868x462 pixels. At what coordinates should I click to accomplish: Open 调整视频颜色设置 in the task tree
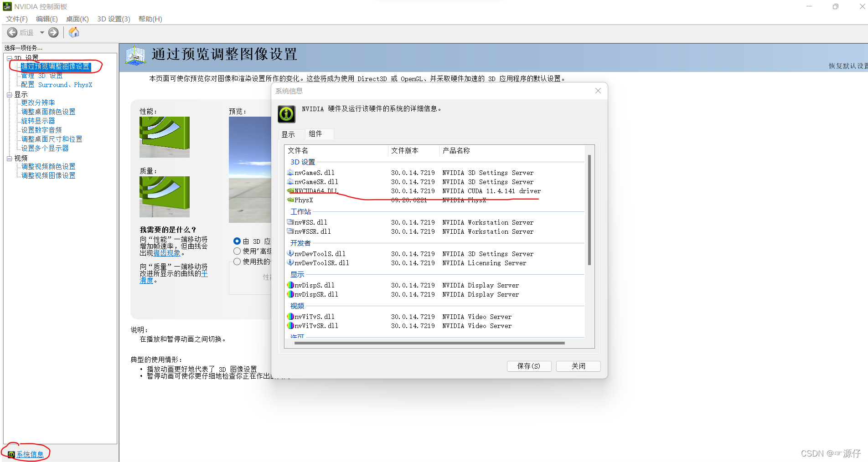[x=48, y=166]
